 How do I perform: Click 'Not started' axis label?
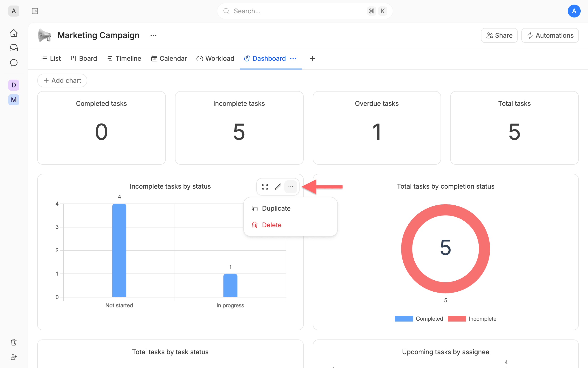coord(119,305)
